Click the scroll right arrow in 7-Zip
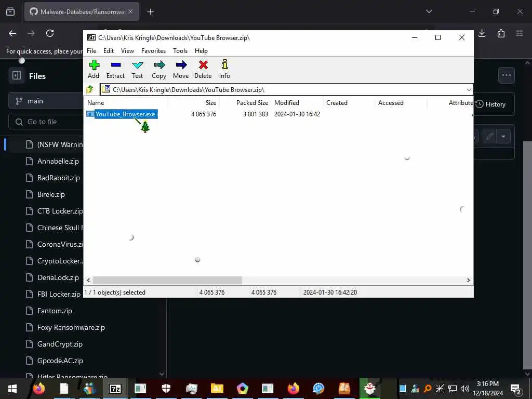The width and height of the screenshot is (532, 399). tap(469, 280)
